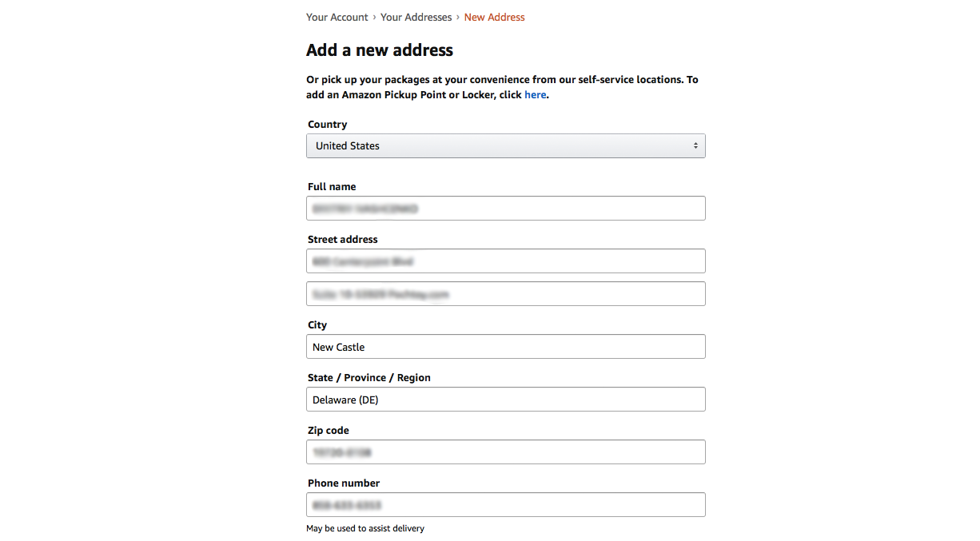Click the State field showing Delaware (DE)
The image size is (980, 541).
tap(506, 400)
